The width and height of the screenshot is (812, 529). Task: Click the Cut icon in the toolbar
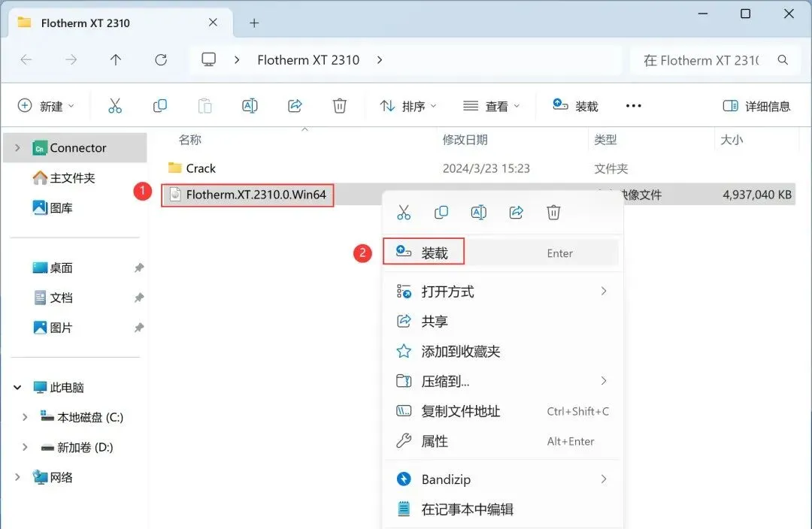pos(115,106)
